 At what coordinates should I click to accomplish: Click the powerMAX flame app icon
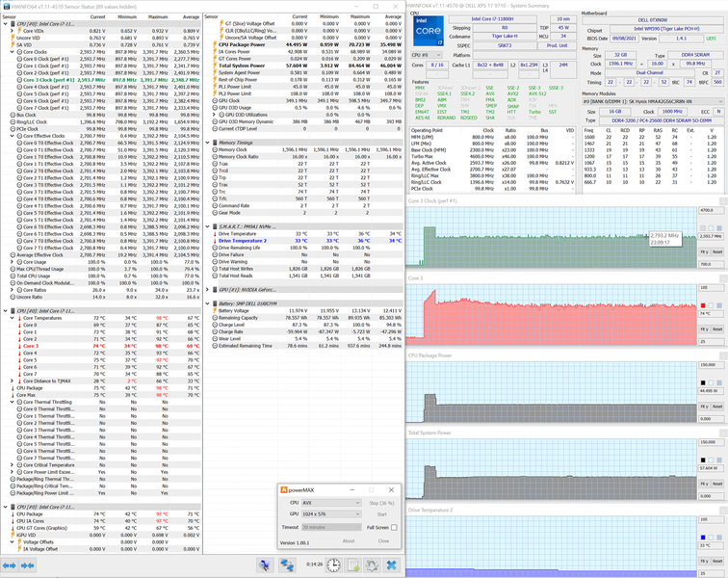coord(284,490)
